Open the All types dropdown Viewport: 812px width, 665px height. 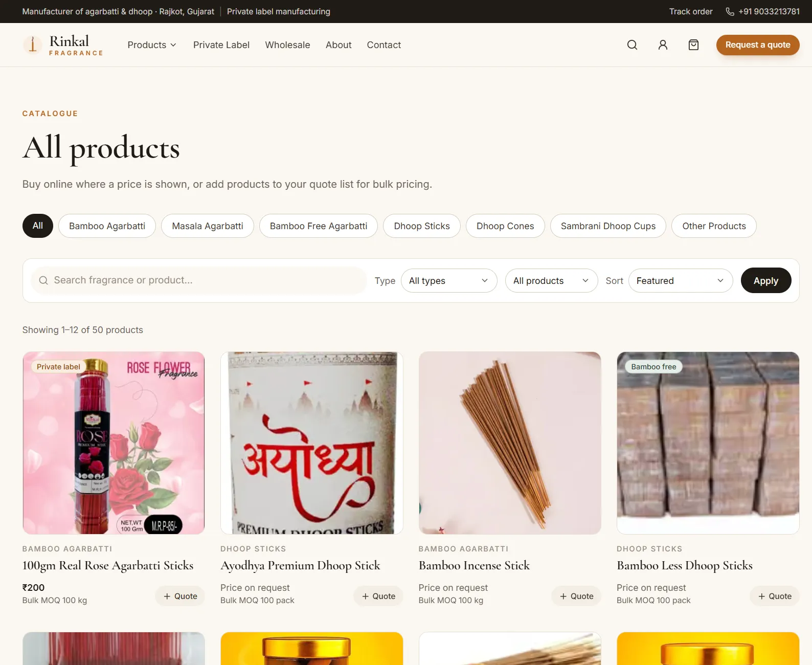[449, 281]
